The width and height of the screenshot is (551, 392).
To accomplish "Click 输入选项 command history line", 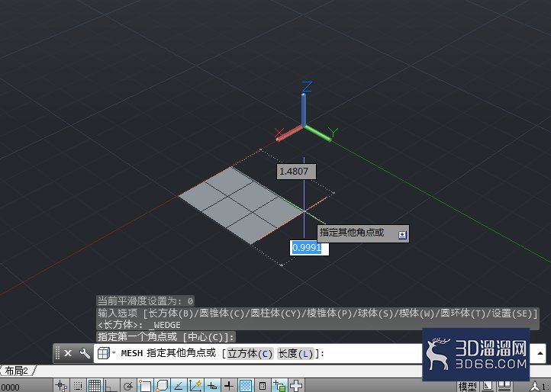I will [317, 313].
